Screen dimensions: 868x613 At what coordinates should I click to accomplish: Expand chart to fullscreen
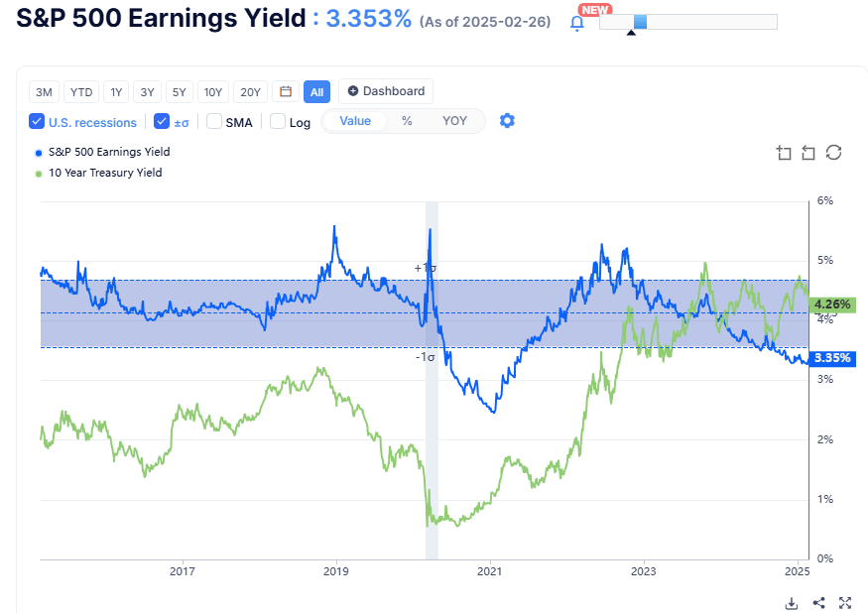click(x=845, y=602)
